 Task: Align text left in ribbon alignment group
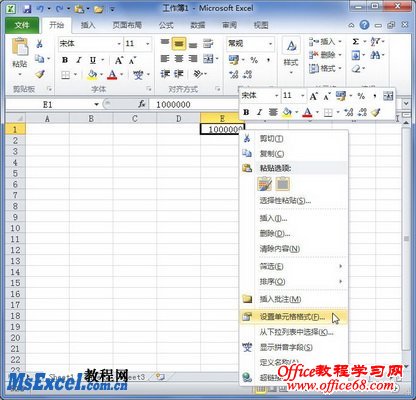[x=165, y=59]
